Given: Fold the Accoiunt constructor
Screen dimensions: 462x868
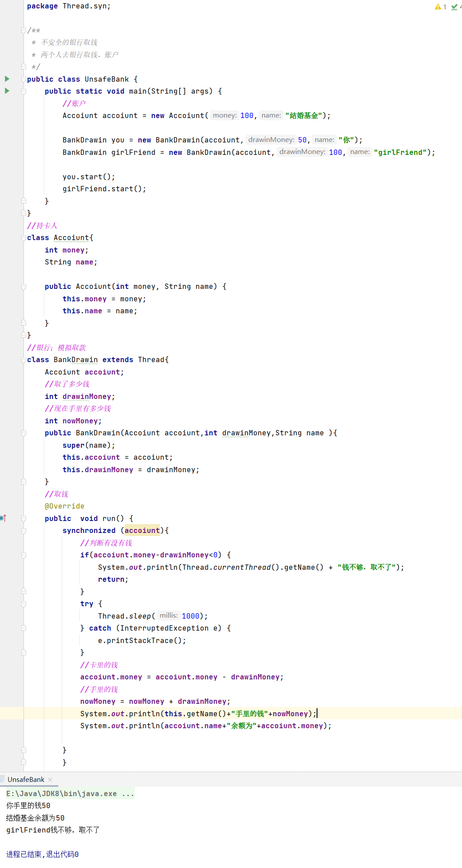Looking at the screenshot, I should (x=23, y=287).
